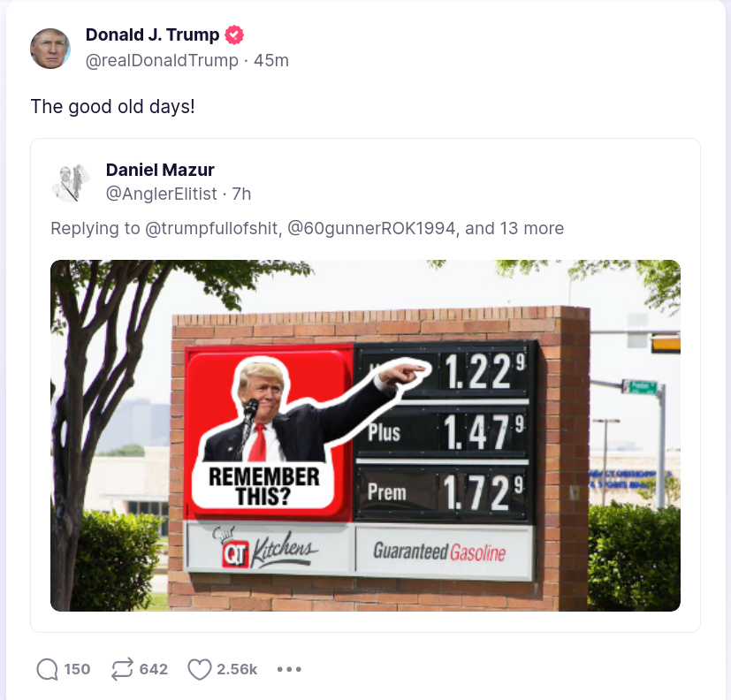Open the gas price sign image
731x700 pixels.
(366, 435)
